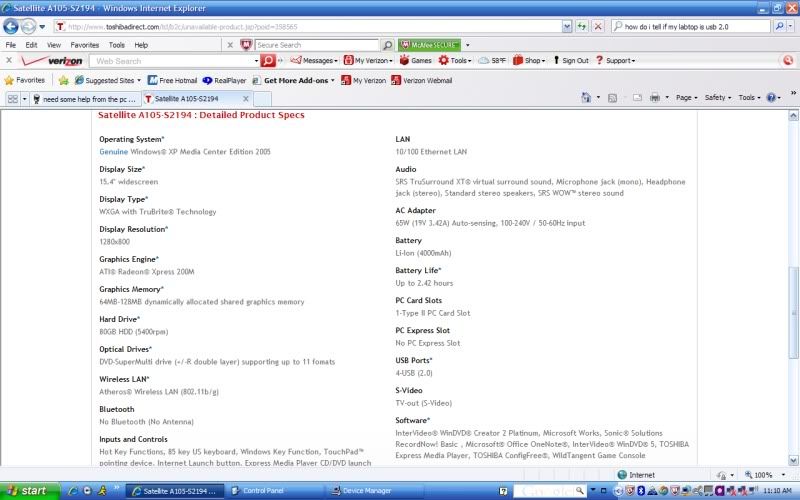The width and height of the screenshot is (800, 500).
Task: Click the RSS feeds icon
Action: click(612, 98)
